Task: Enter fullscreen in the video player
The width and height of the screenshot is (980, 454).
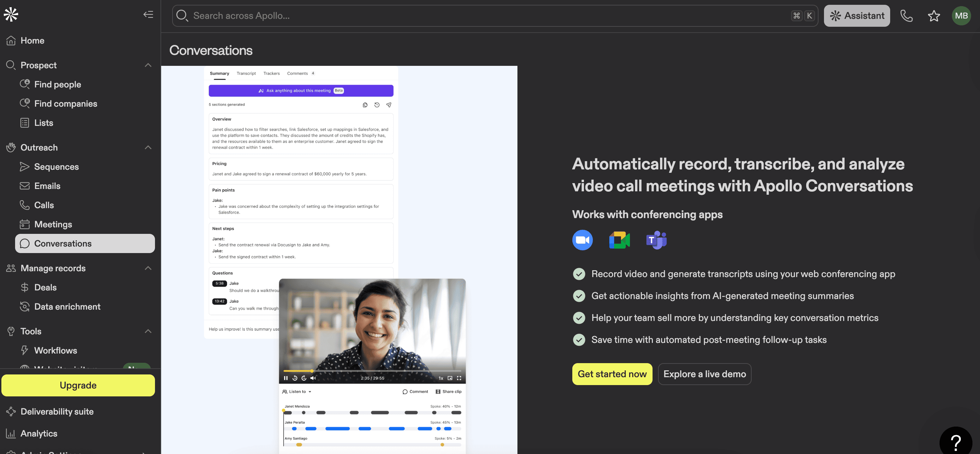Action: [x=459, y=378]
